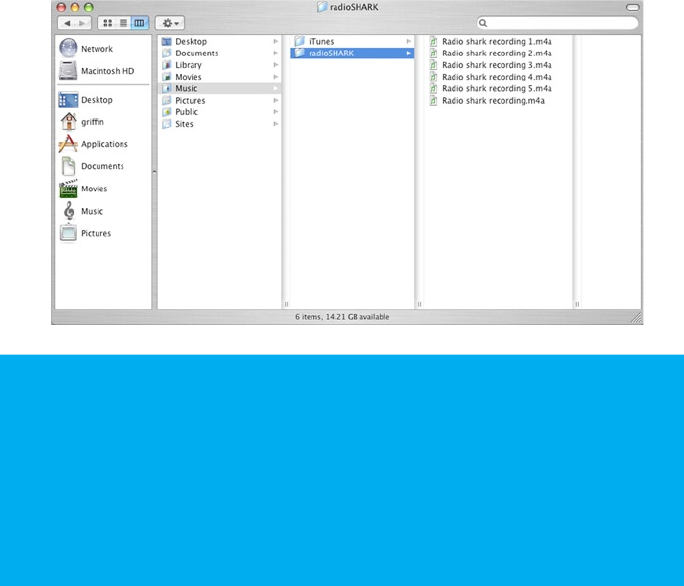The height and width of the screenshot is (586, 684).
Task: Click the radioSHARK title folder icon
Action: coord(322,7)
